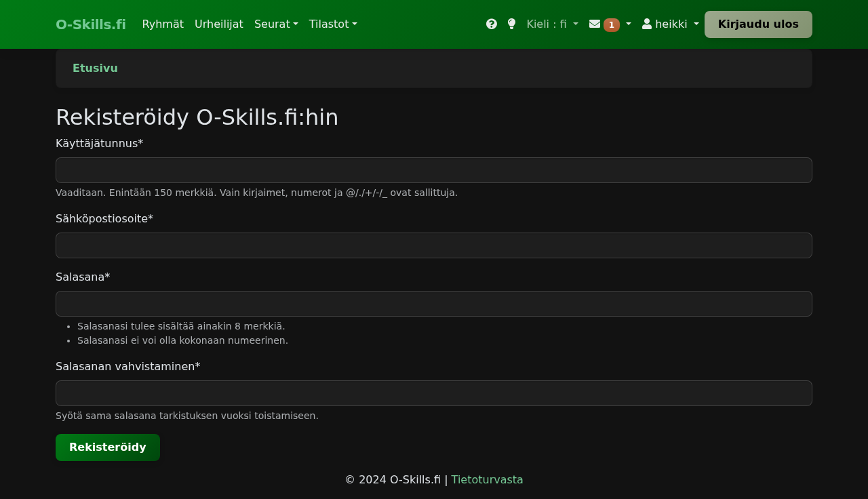This screenshot has height=499, width=868.
Task: Focus the Käyttäjätunnus input field
Action: point(434,170)
